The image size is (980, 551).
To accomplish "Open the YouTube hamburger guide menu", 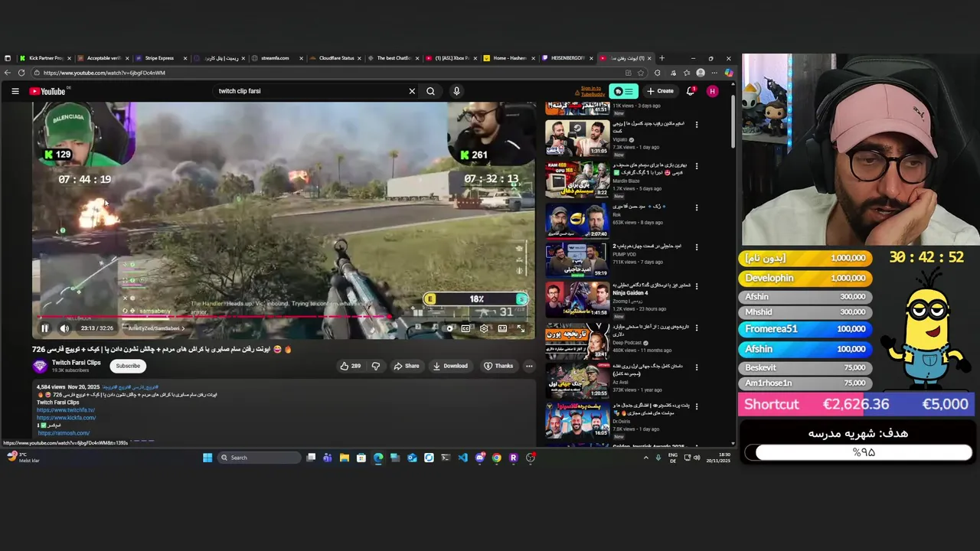I will (x=15, y=91).
